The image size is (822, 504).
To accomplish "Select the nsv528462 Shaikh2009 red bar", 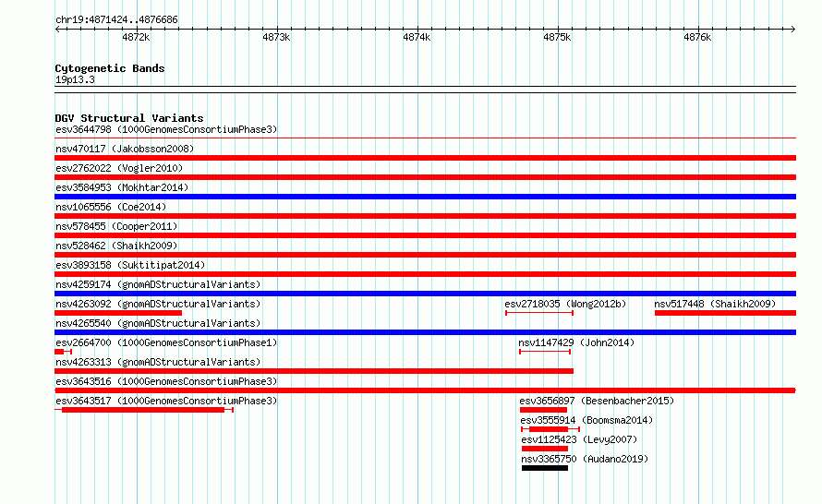I will pyautogui.click(x=425, y=255).
